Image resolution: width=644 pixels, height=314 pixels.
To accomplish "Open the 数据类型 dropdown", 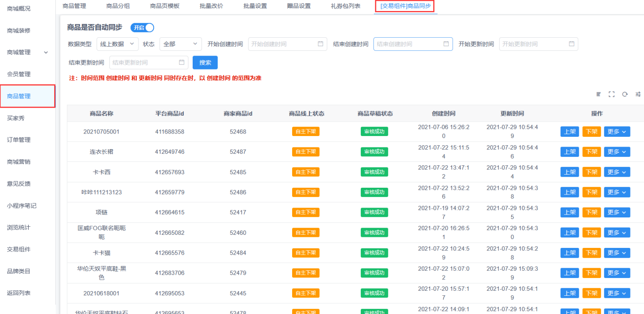I will coord(117,44).
